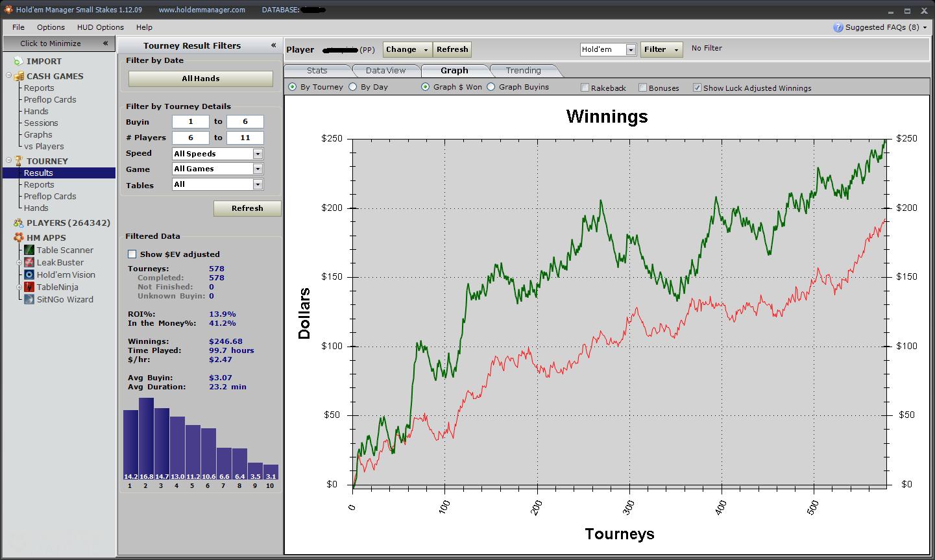Screen dimensions: 935x560
Task: Click Refresh in the filters panel
Action: pos(247,208)
